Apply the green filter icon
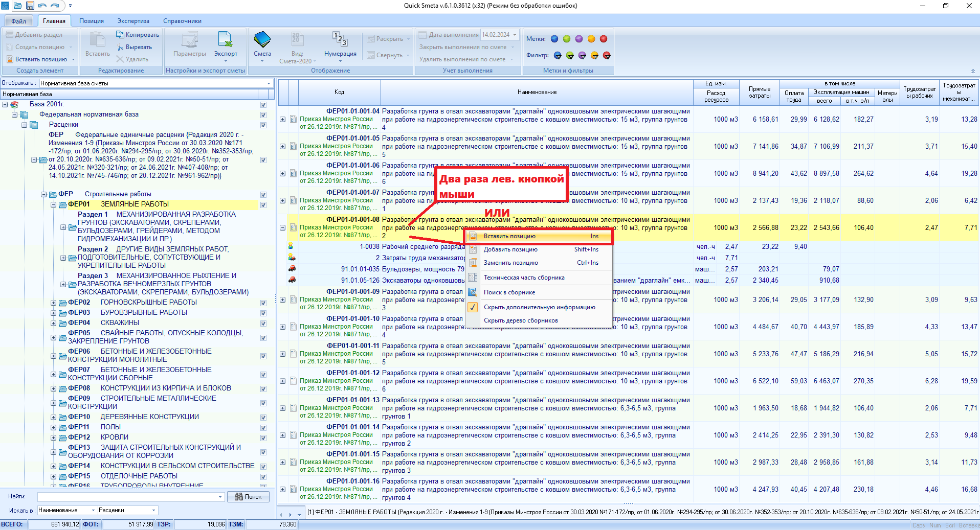The width and height of the screenshot is (980, 530). coord(570,55)
